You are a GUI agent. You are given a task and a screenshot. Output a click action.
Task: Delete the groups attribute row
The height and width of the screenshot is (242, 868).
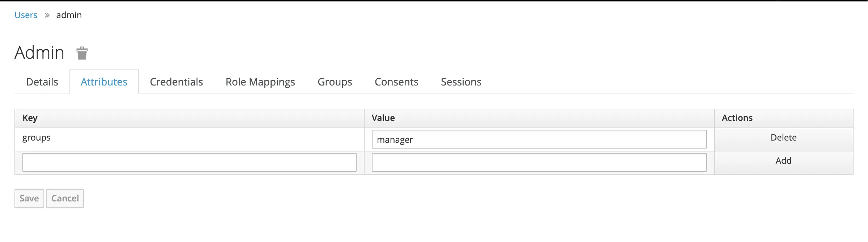click(783, 138)
